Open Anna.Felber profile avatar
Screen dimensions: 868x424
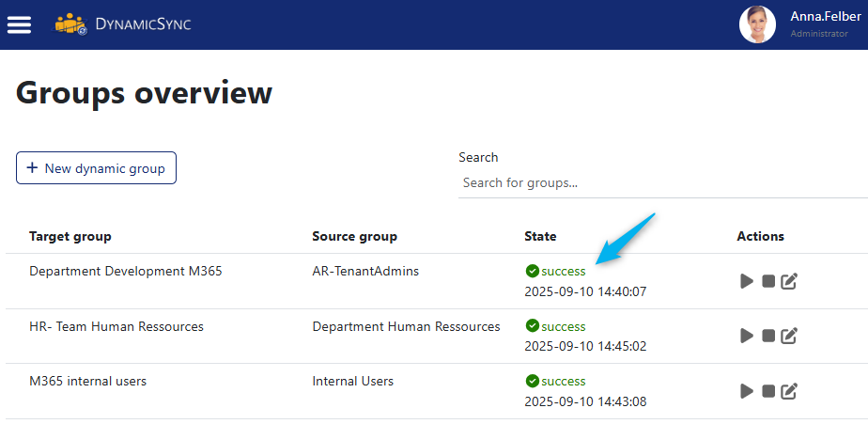pyautogui.click(x=757, y=24)
